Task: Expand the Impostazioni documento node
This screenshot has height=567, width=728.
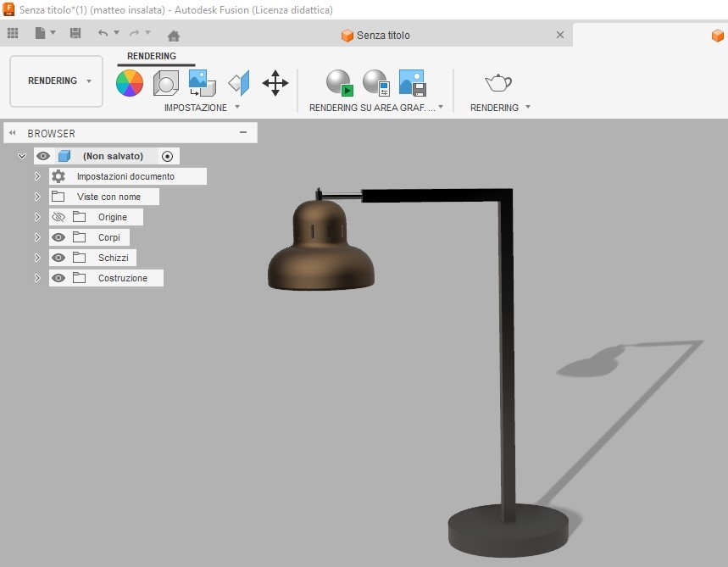Action: 36,176
